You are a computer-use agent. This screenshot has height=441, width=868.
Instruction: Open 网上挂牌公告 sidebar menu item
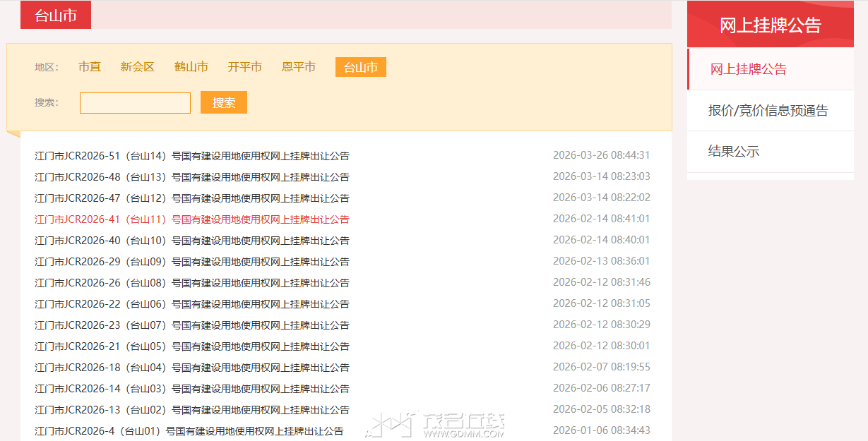pos(748,69)
